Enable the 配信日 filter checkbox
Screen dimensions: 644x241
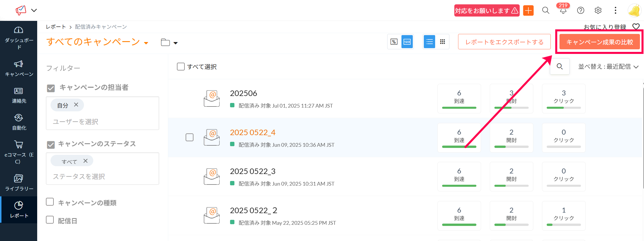coord(50,220)
